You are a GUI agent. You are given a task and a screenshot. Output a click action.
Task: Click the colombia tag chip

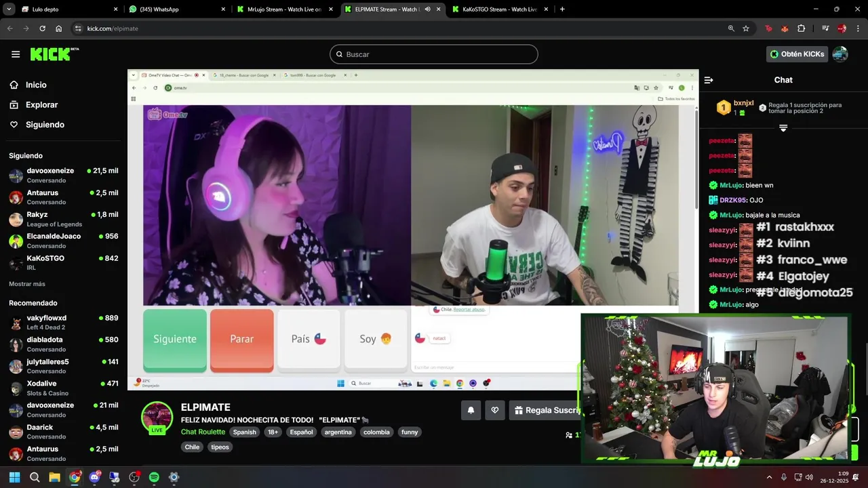[x=376, y=432]
